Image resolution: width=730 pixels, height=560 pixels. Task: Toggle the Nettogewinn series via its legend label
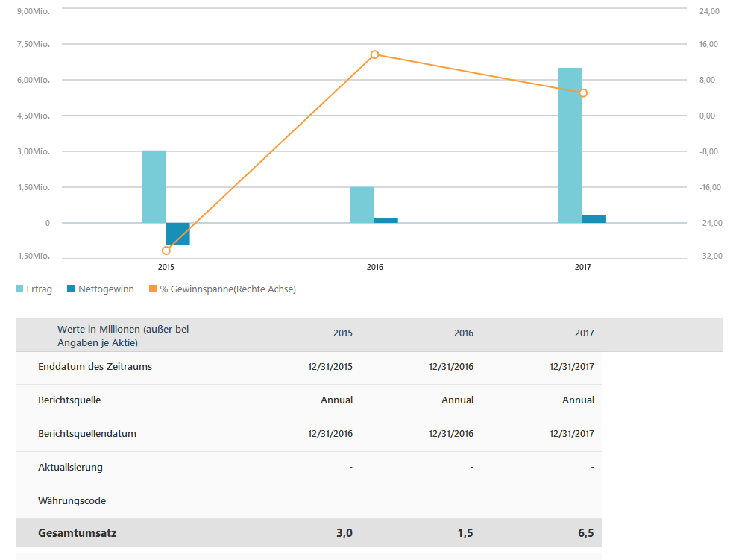[x=106, y=289]
